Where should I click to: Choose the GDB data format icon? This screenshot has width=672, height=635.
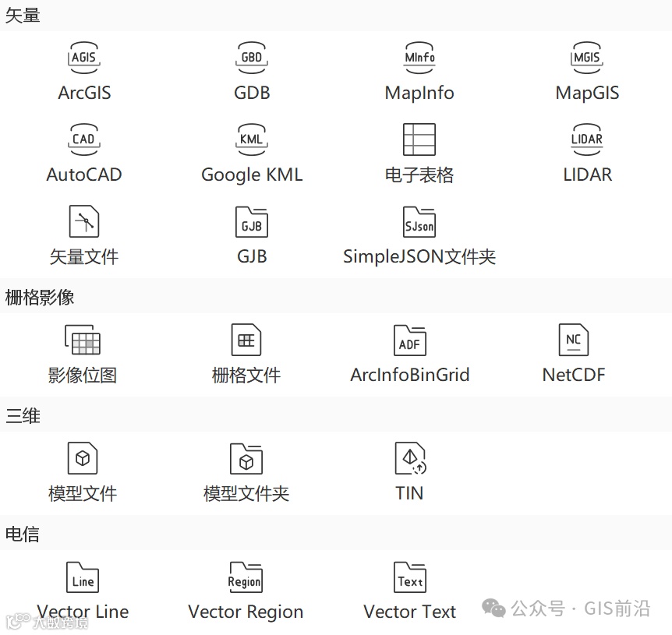coord(252,58)
